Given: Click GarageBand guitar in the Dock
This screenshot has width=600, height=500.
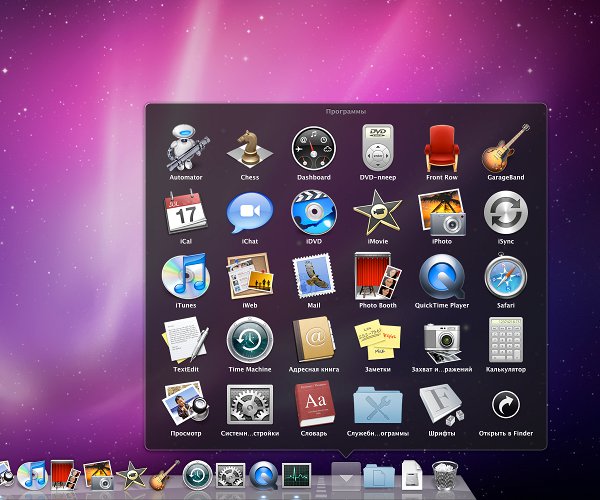Looking at the screenshot, I should click(x=164, y=475).
